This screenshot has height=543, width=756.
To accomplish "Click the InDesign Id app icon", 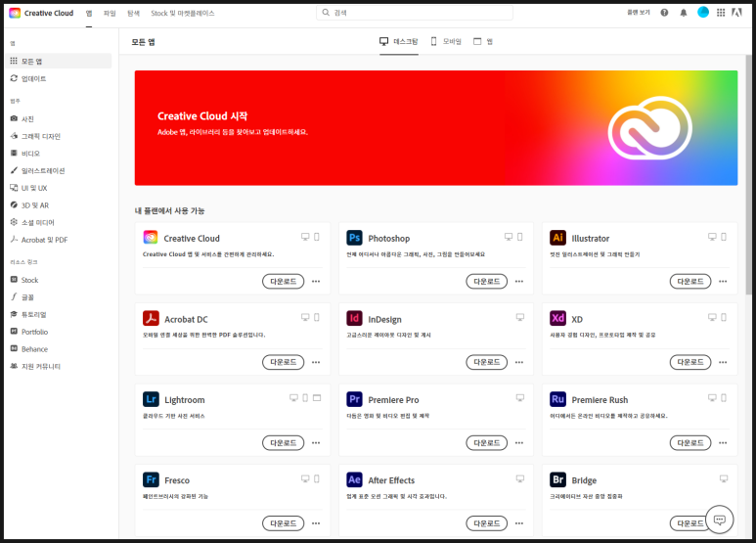I will [x=354, y=318].
